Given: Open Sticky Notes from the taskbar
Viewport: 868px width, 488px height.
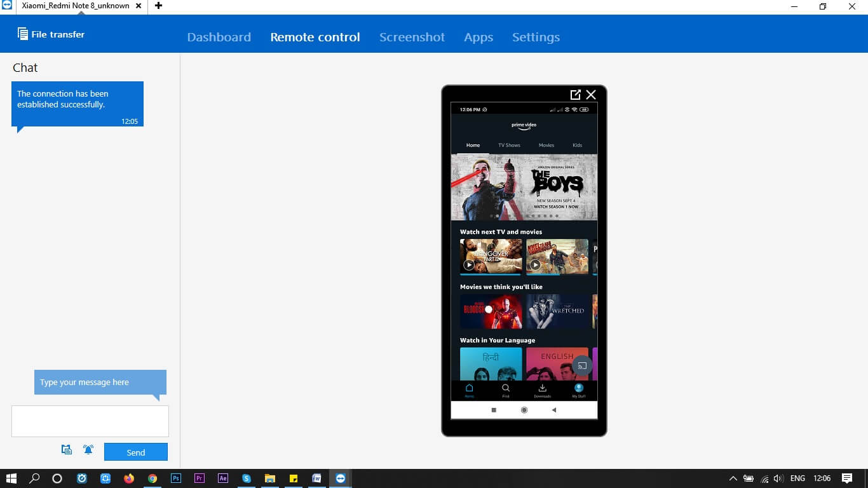Looking at the screenshot, I should coord(294,478).
